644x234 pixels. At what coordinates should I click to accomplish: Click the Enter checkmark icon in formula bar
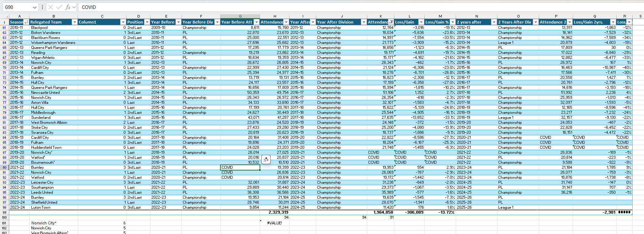tap(59, 7)
